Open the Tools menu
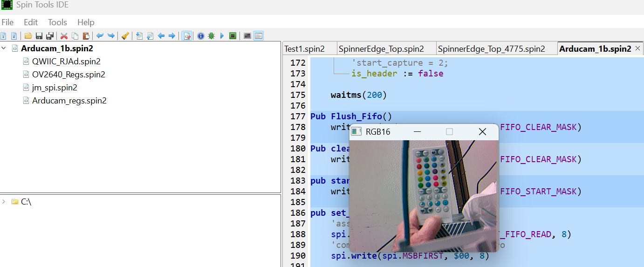The image size is (644, 267). click(x=57, y=22)
